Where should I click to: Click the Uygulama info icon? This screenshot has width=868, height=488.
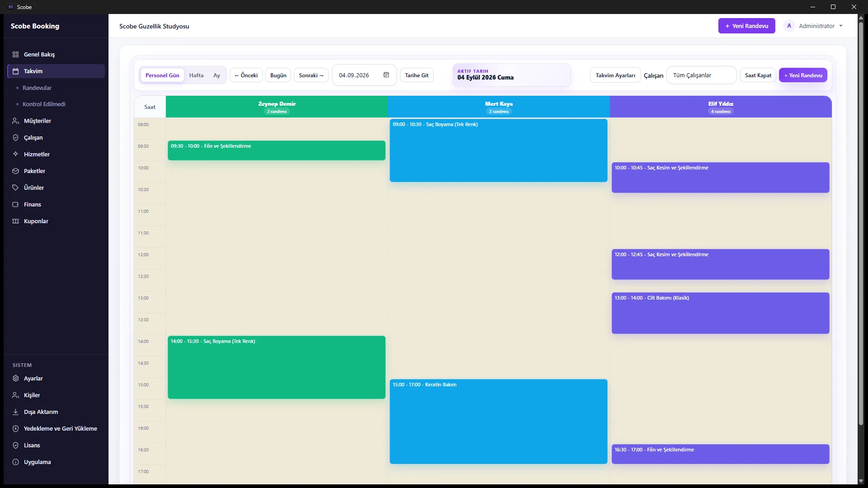[x=15, y=462]
